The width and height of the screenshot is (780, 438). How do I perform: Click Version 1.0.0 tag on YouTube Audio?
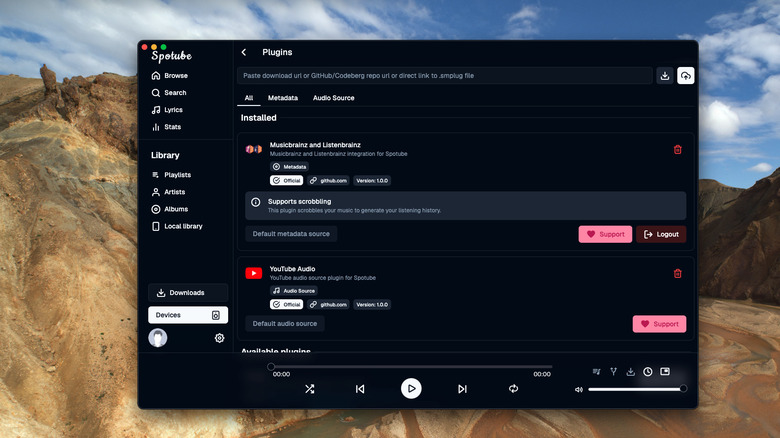(x=372, y=305)
